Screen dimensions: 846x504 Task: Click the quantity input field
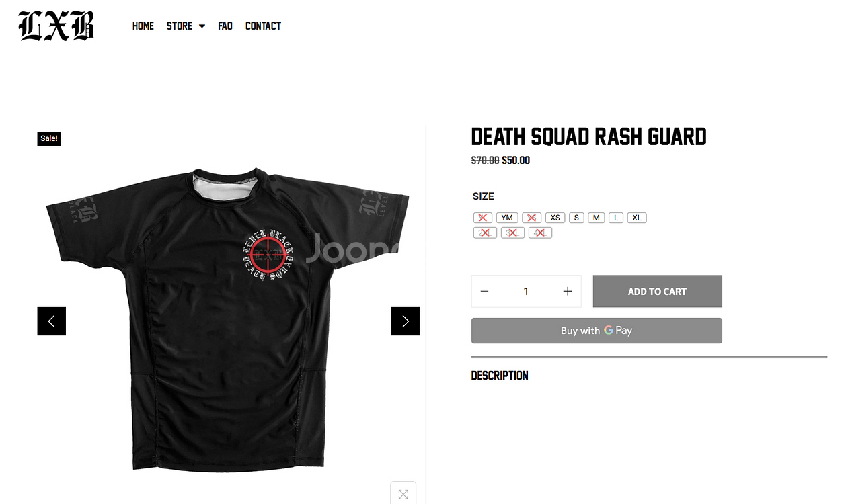point(526,292)
